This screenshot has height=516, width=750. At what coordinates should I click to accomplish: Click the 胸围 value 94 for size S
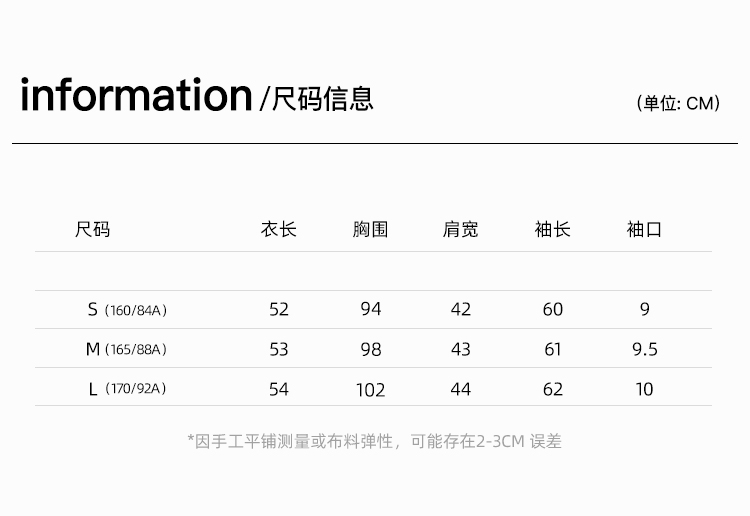click(371, 309)
